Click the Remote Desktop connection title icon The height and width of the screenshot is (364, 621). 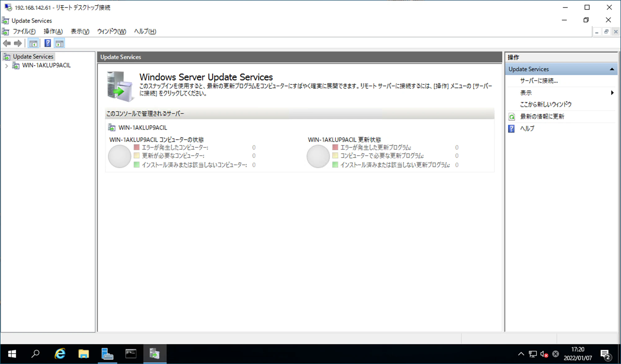coord(8,7)
